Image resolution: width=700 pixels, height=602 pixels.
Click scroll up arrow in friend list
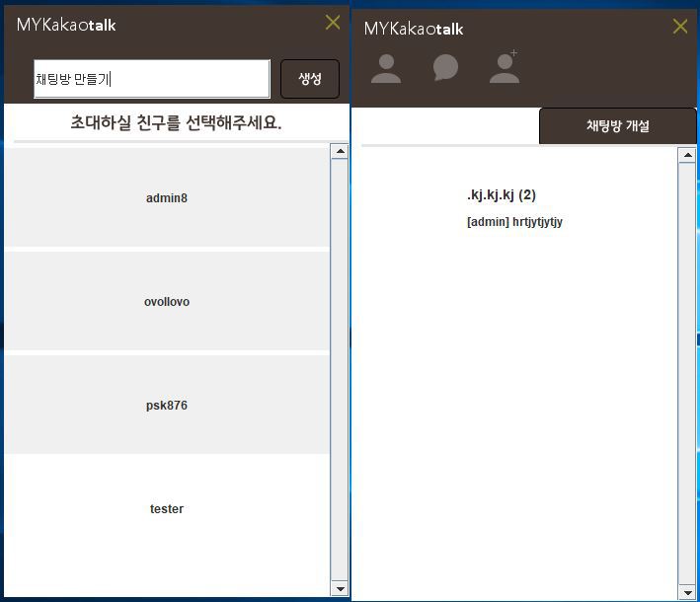coord(341,151)
